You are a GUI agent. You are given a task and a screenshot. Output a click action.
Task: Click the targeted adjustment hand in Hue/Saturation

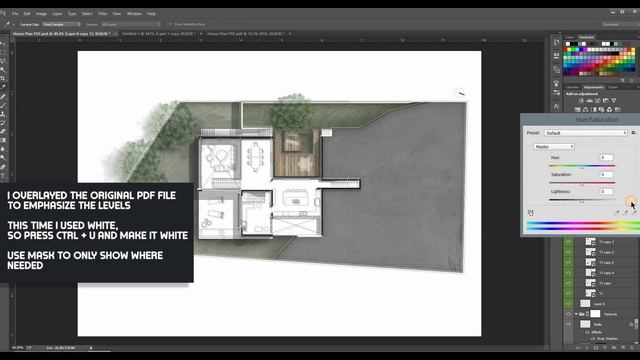(x=531, y=213)
